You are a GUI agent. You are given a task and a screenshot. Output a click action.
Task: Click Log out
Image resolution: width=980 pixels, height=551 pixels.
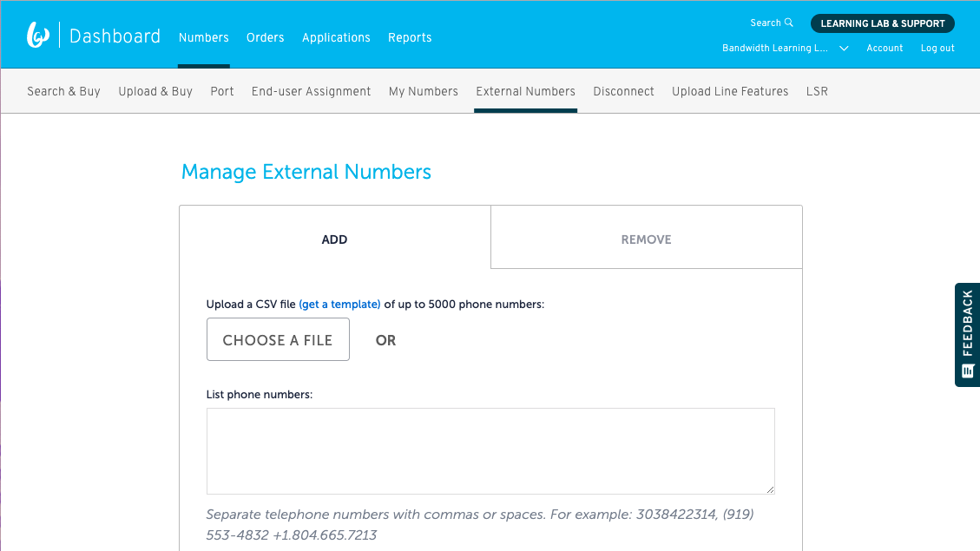[937, 48]
